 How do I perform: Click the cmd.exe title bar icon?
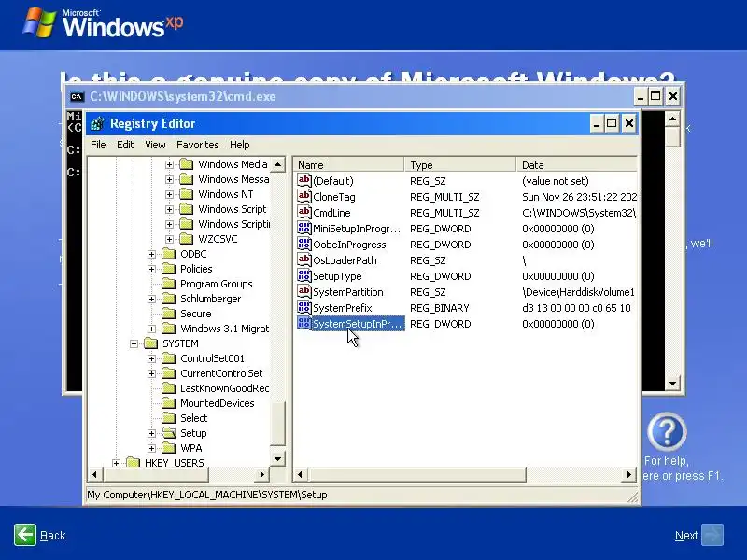(x=77, y=97)
